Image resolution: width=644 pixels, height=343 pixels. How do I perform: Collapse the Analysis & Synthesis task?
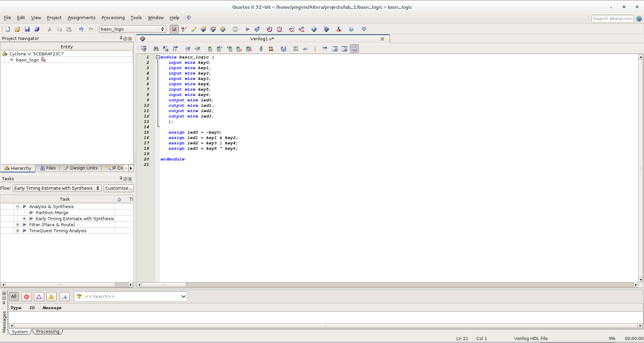[x=18, y=206]
